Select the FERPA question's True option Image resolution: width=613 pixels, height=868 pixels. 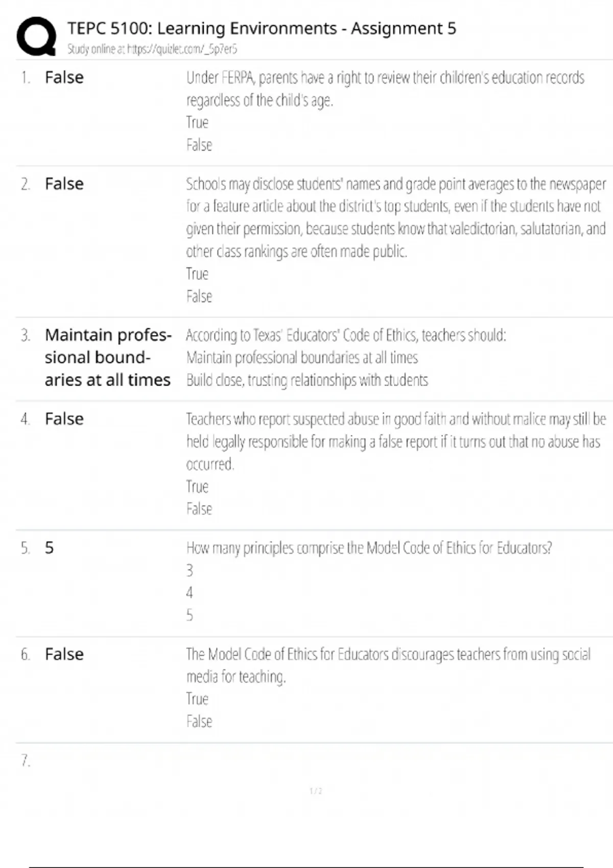point(197,123)
